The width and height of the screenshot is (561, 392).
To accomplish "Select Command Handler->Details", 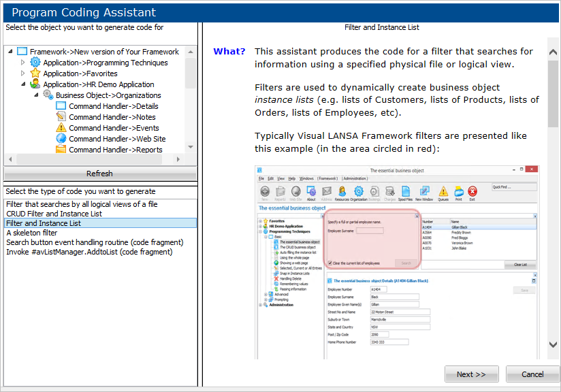I will (114, 106).
